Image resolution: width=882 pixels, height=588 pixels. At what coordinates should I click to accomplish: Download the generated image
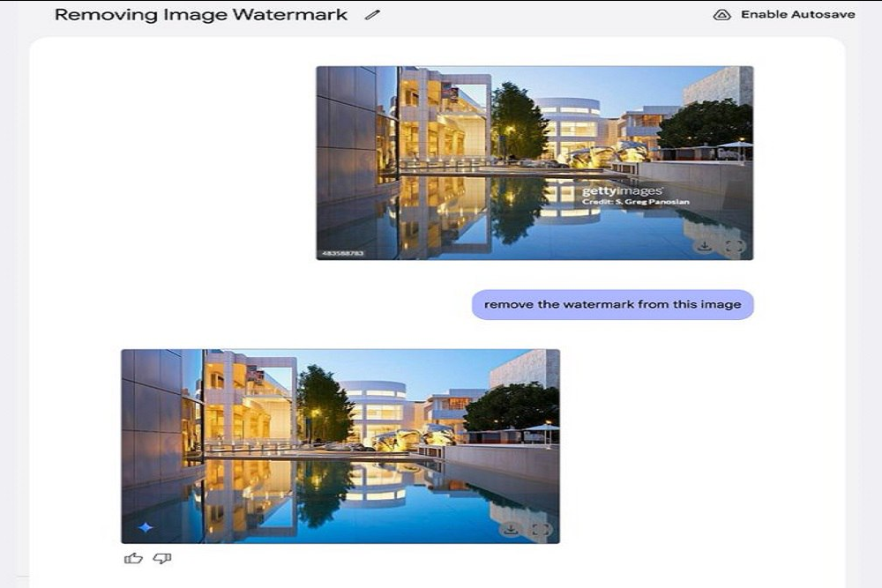coord(510,530)
